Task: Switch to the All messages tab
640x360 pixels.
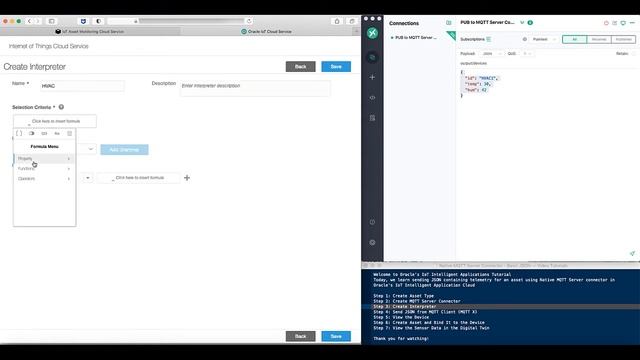Action: pos(574,39)
